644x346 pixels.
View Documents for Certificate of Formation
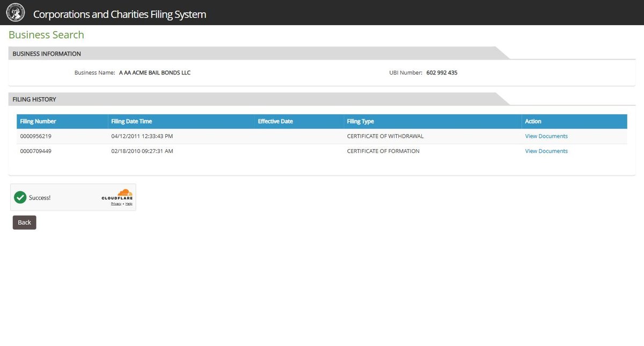pos(546,151)
